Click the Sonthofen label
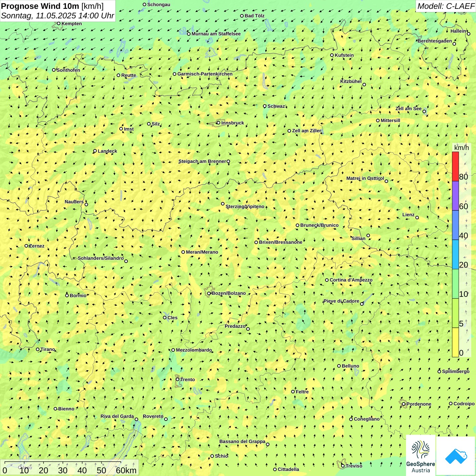 (68, 70)
